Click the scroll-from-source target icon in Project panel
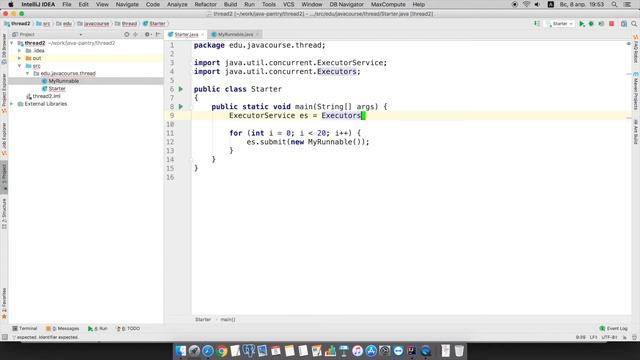 coord(127,35)
